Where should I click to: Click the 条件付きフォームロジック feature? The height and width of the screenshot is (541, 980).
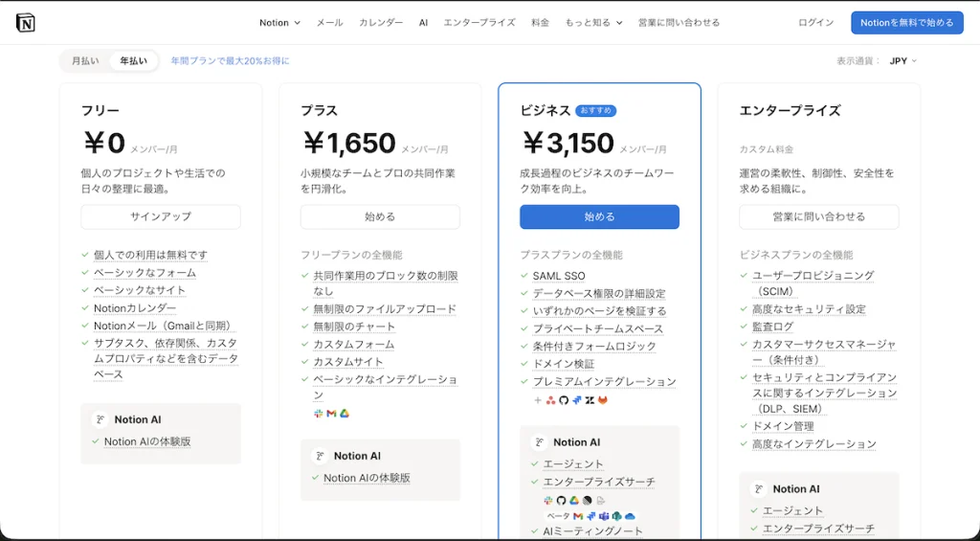595,347
